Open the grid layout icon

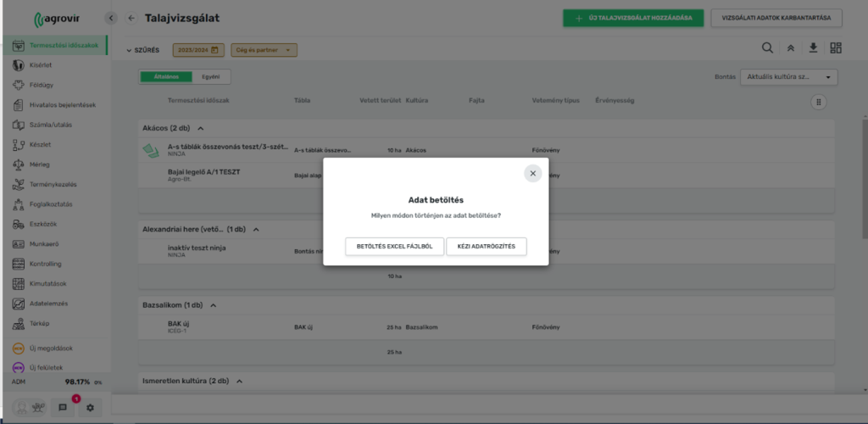click(x=837, y=48)
